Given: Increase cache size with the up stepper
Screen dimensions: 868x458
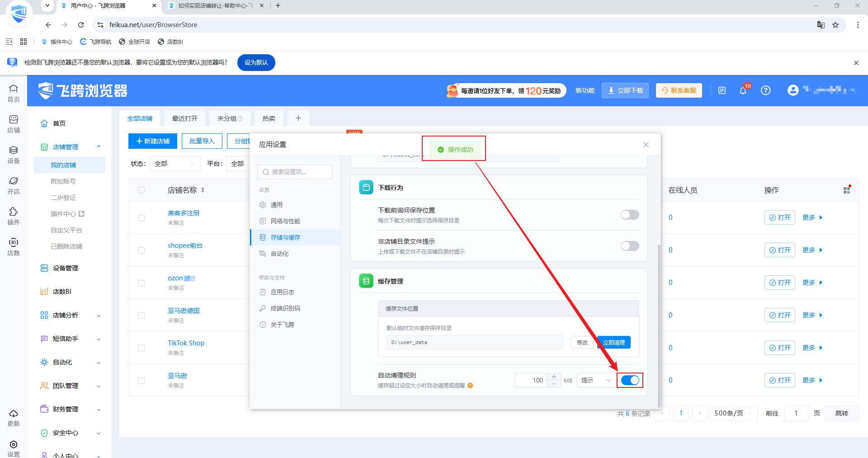Looking at the screenshot, I should (x=554, y=377).
